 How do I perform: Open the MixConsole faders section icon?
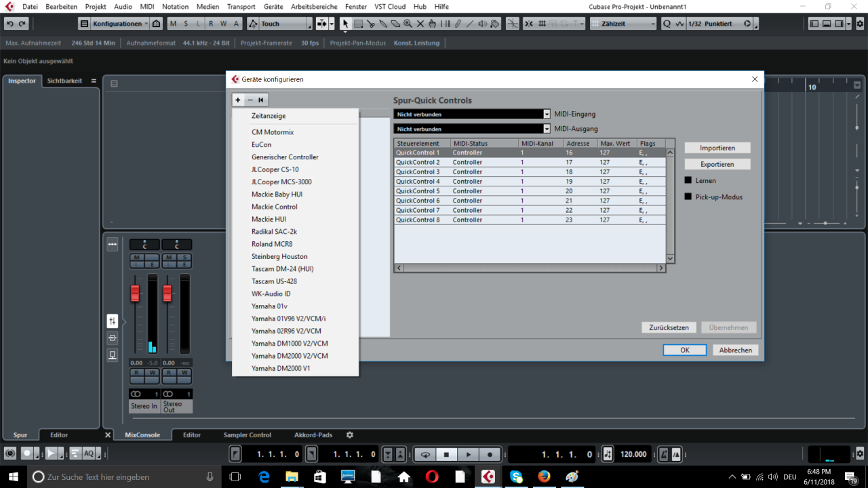click(x=113, y=321)
